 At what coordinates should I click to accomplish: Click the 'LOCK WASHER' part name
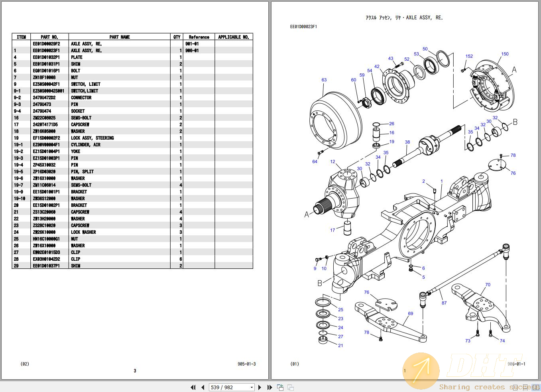[x=83, y=232]
